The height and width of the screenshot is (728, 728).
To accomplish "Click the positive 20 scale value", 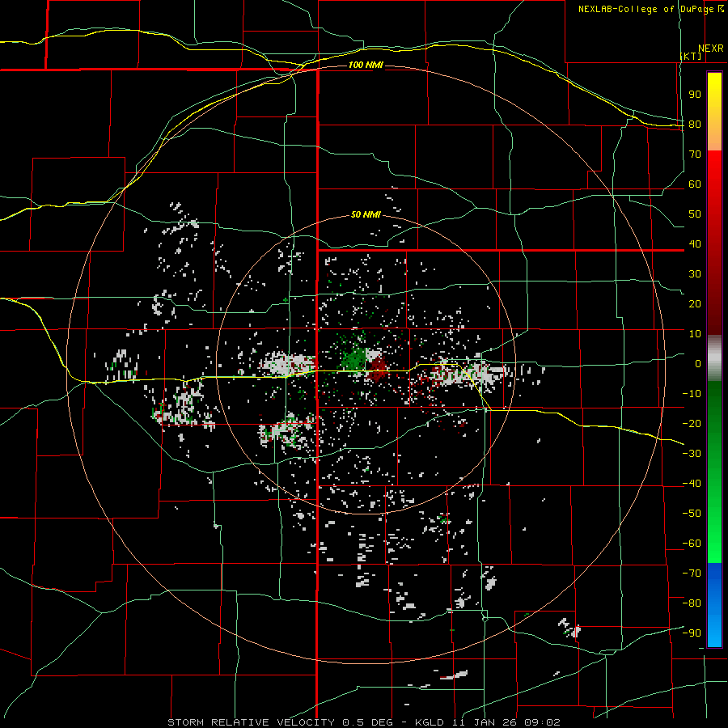I will (x=695, y=304).
